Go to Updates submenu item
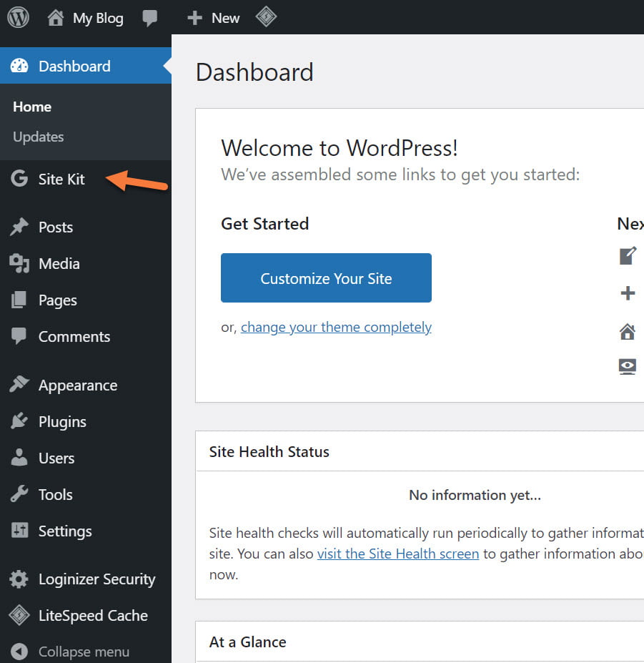 coord(39,137)
